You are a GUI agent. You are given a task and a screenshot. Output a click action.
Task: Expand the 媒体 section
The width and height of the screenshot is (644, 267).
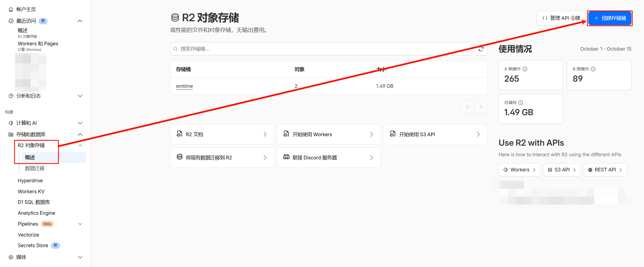point(80,257)
